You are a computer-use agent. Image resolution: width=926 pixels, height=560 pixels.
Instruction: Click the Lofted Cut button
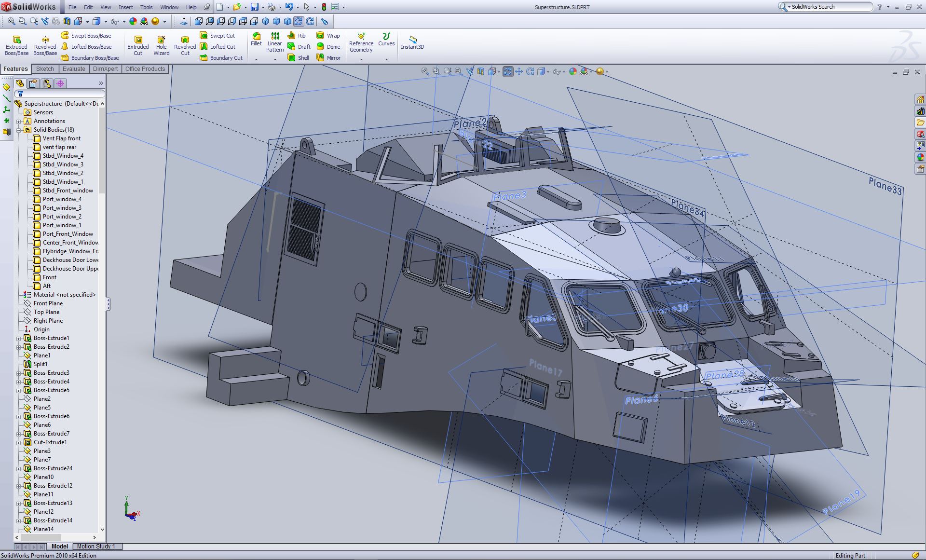[217, 47]
